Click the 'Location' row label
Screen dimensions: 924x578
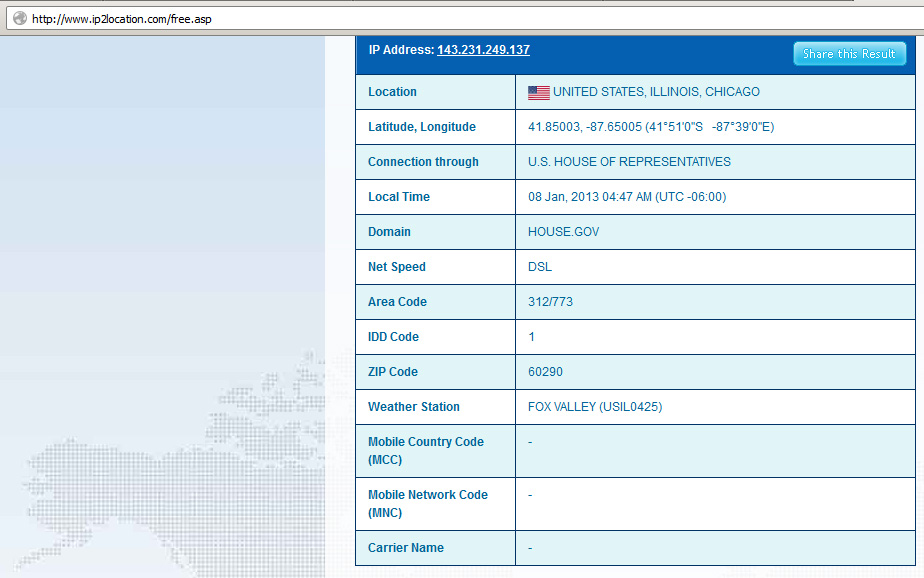(392, 92)
